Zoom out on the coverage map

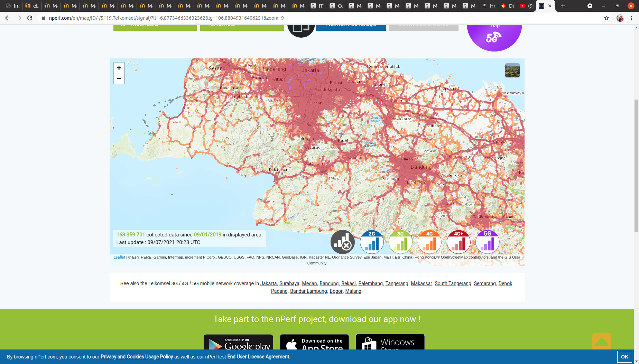tap(119, 79)
